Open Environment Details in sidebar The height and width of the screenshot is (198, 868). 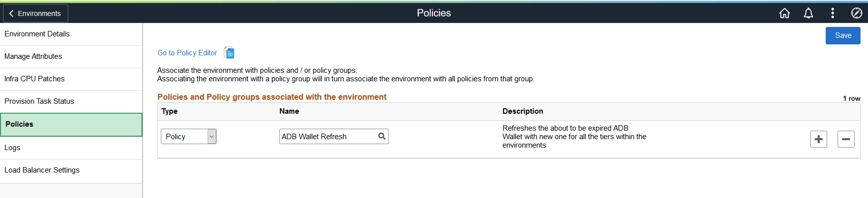[71, 34]
